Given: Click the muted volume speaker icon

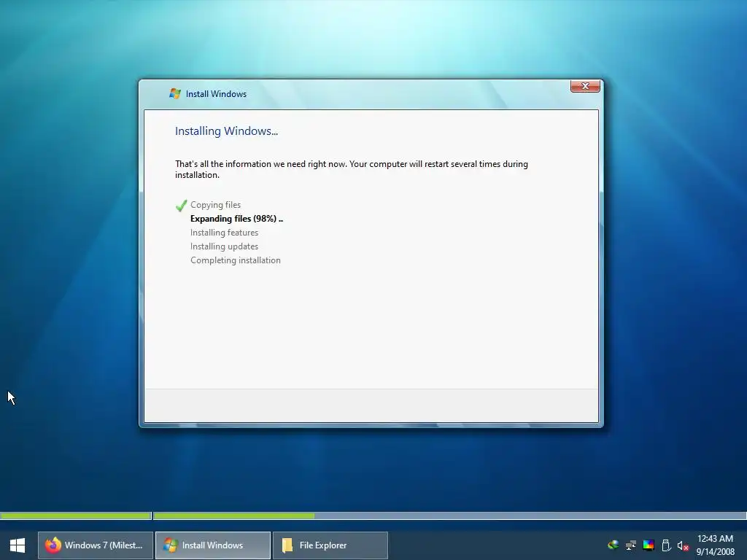Looking at the screenshot, I should tap(683, 545).
